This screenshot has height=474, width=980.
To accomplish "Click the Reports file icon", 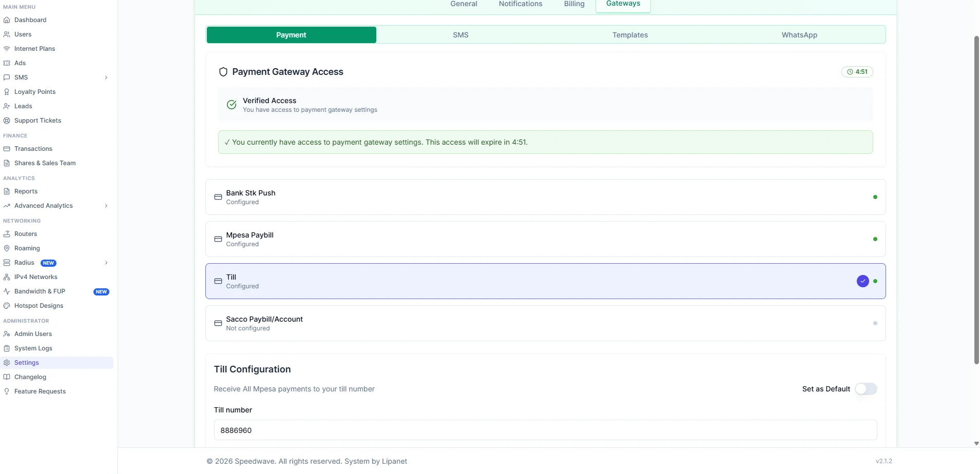I will [x=7, y=191].
